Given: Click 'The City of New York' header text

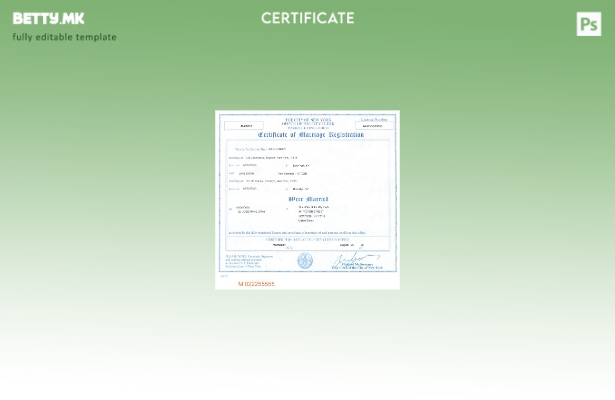Looking at the screenshot, I should pyautogui.click(x=307, y=119).
